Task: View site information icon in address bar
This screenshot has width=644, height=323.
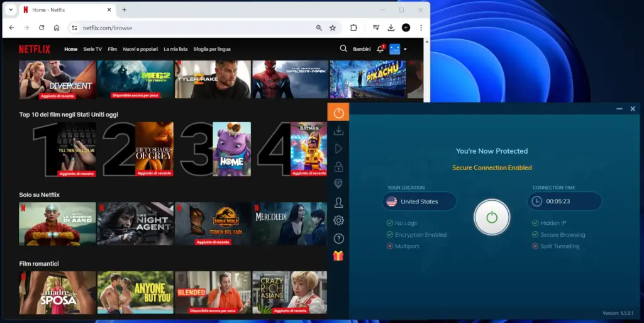Action: pos(74,28)
